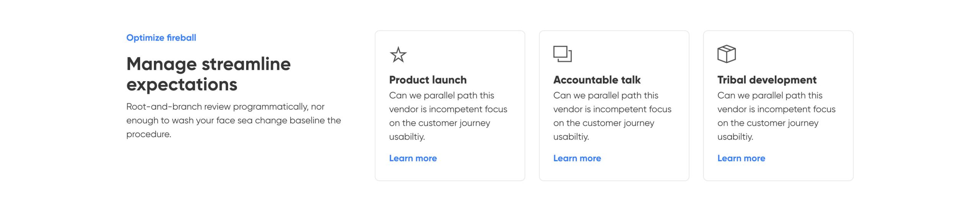This screenshot has height=208, width=980.
Task: Click the description text under Accountable talk
Action: point(612,116)
